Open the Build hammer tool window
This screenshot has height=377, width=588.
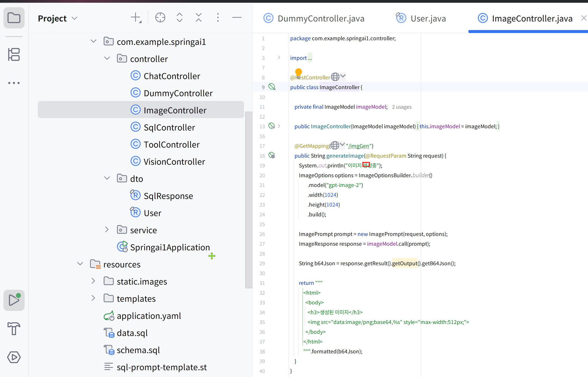point(14,328)
